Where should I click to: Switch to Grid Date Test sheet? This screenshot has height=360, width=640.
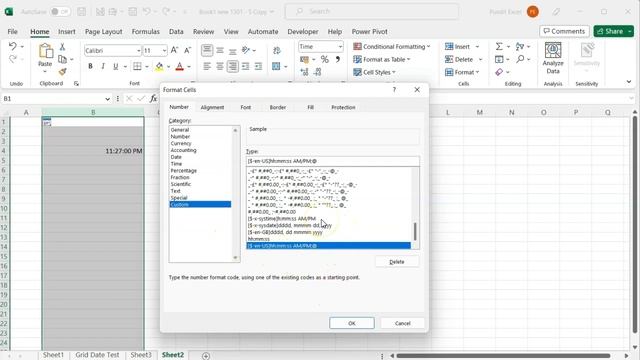point(97,355)
